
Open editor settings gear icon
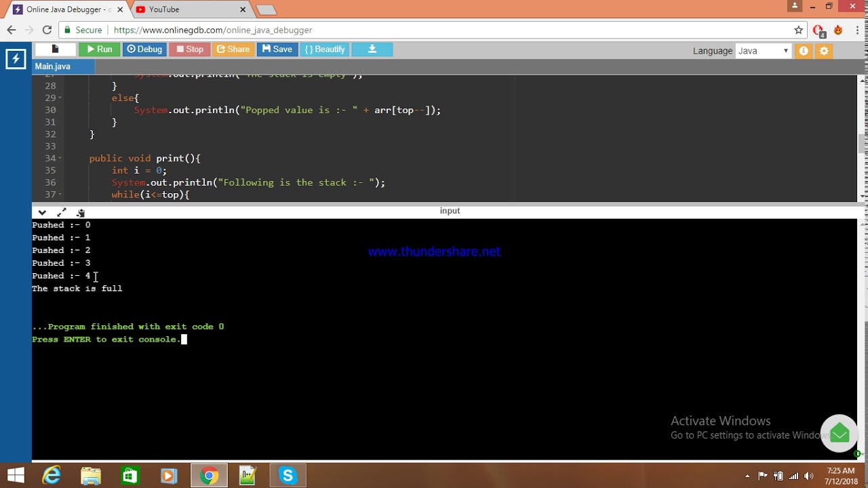tap(824, 51)
